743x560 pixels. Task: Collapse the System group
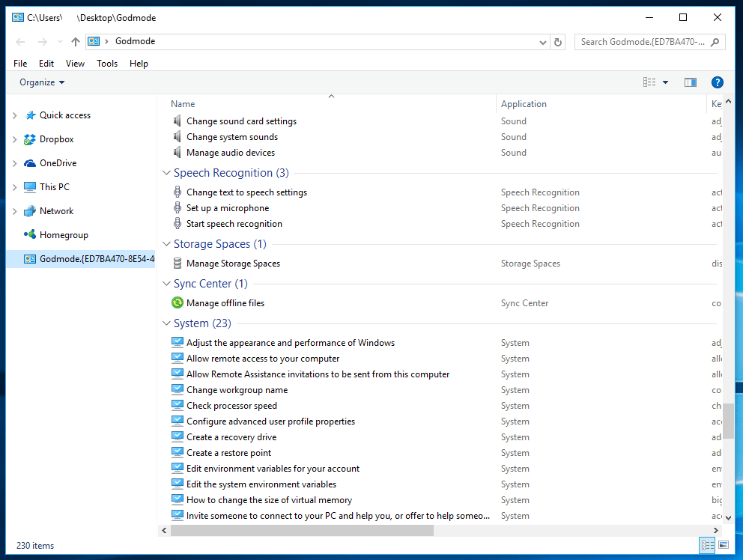166,323
